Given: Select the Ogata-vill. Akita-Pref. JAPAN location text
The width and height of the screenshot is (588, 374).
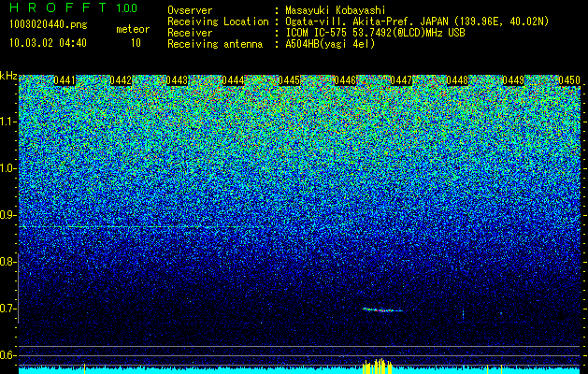Looking at the screenshot, I should tap(417, 22).
